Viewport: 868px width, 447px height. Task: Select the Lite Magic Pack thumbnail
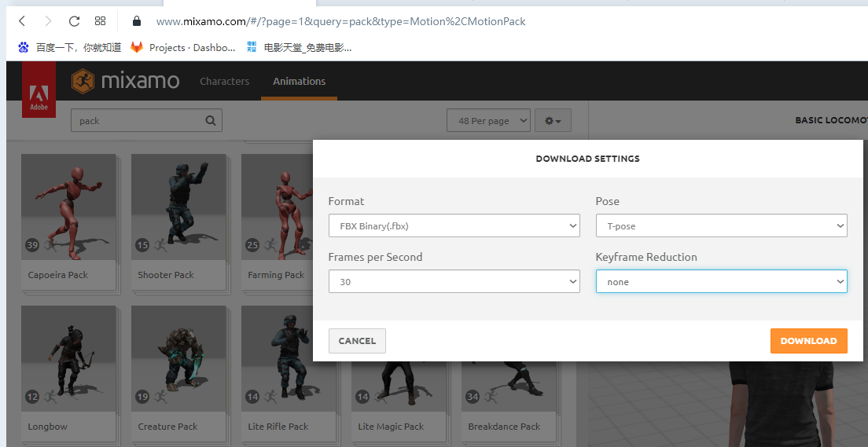tap(399, 387)
